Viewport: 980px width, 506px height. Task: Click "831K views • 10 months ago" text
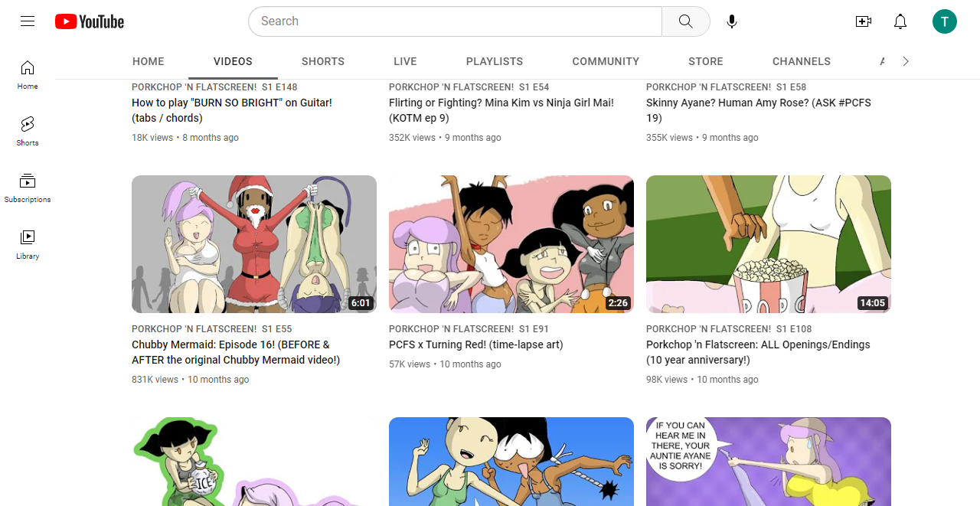190,380
